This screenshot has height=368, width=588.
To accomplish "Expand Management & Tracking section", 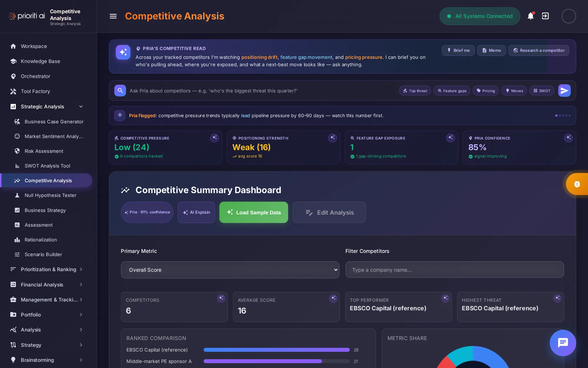I will (81, 300).
